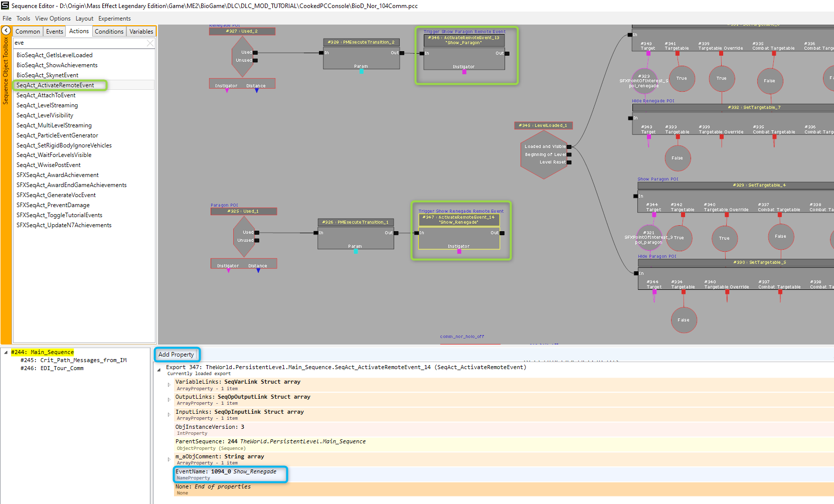Select SeqAct_LevelVisibility in the toolbox
This screenshot has height=504, width=834.
point(45,115)
